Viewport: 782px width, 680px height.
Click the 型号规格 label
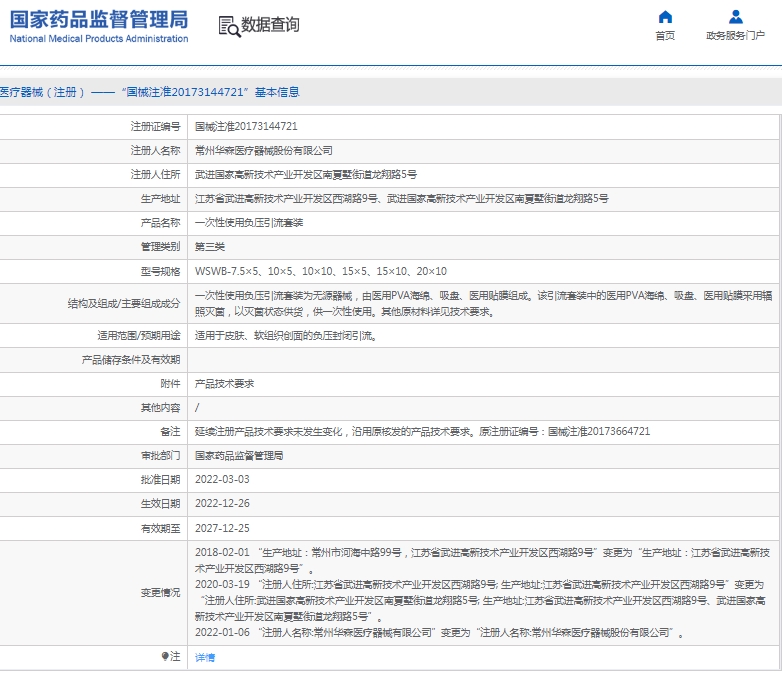(x=160, y=271)
